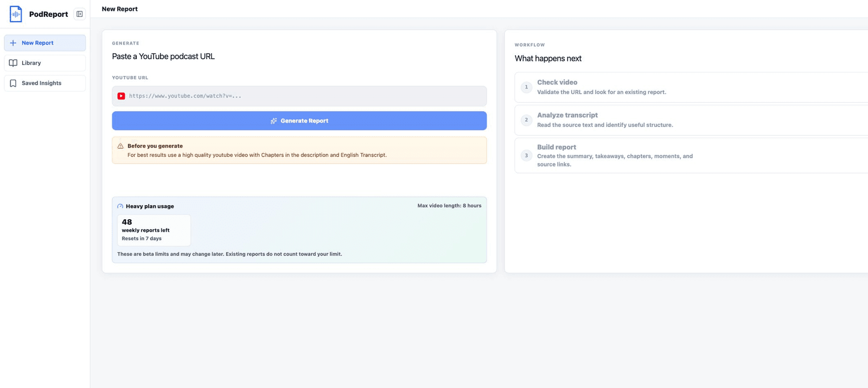Click the gauge icon next to Heavy plan usage
This screenshot has width=868, height=388.
[120, 206]
